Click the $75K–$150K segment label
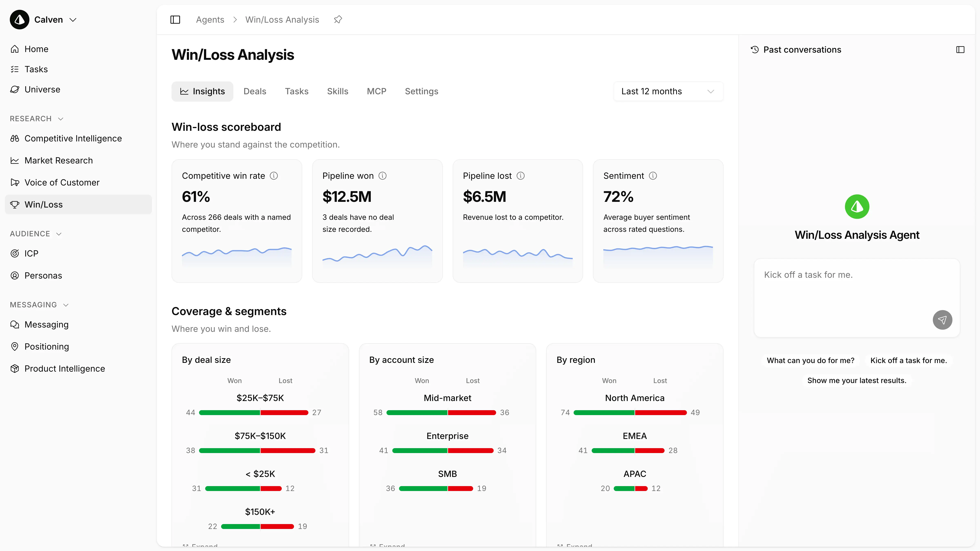 (x=260, y=436)
